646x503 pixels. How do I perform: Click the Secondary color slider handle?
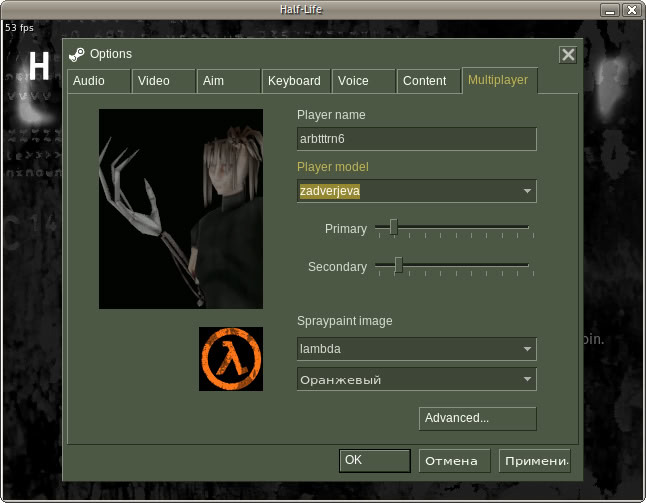[399, 265]
